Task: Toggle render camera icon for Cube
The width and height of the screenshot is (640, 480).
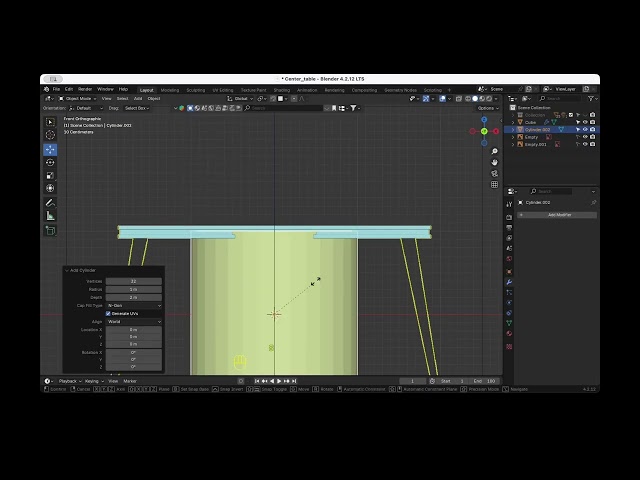Action: (593, 122)
